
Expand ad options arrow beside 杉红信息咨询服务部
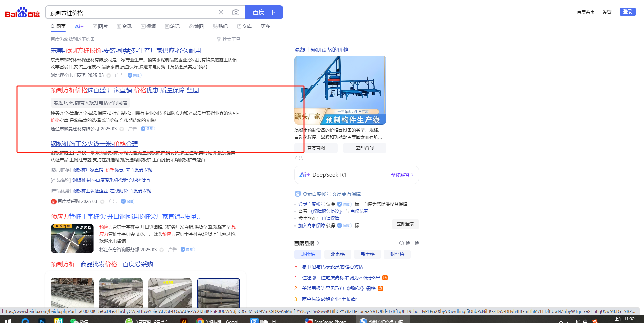[162, 250]
